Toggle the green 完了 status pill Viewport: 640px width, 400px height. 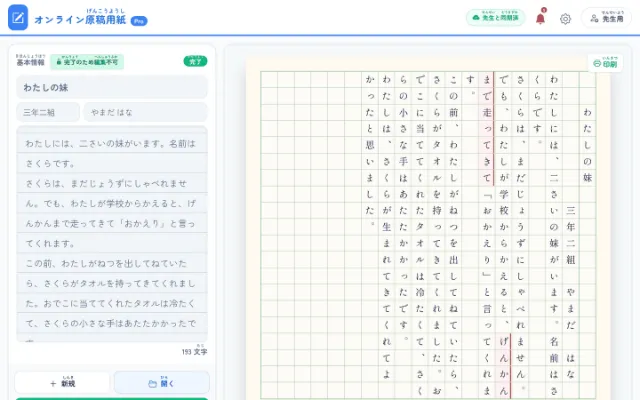click(195, 61)
